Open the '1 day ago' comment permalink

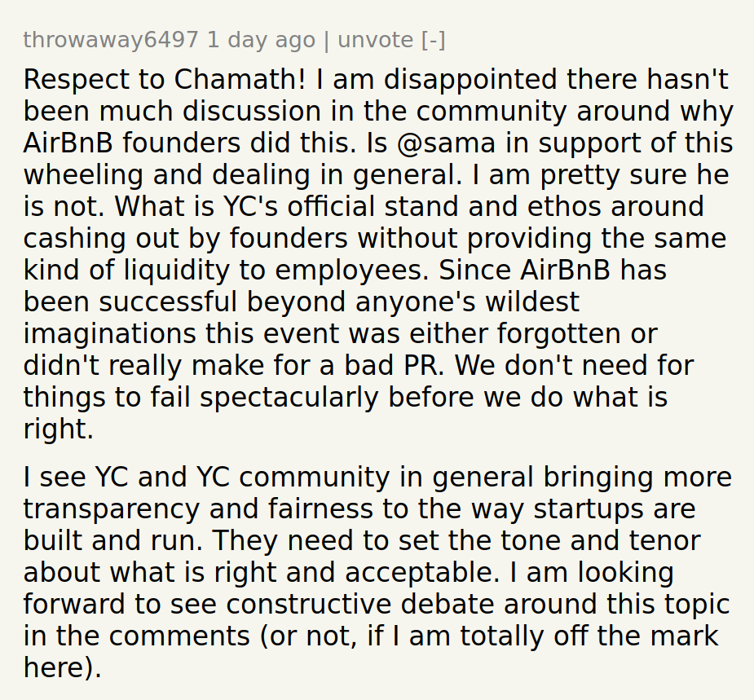pyautogui.click(x=261, y=41)
